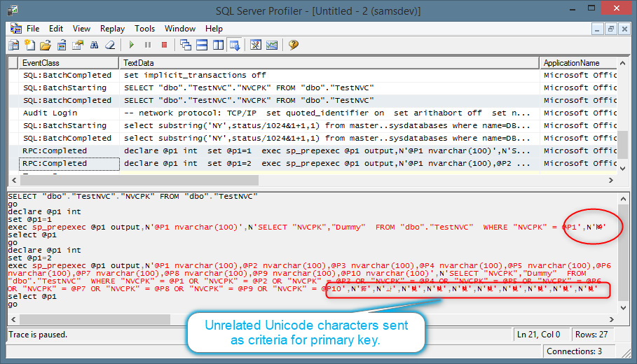Click the grid horizontal scrollbar thumb
The width and height of the screenshot is (637, 364).
tap(139, 180)
